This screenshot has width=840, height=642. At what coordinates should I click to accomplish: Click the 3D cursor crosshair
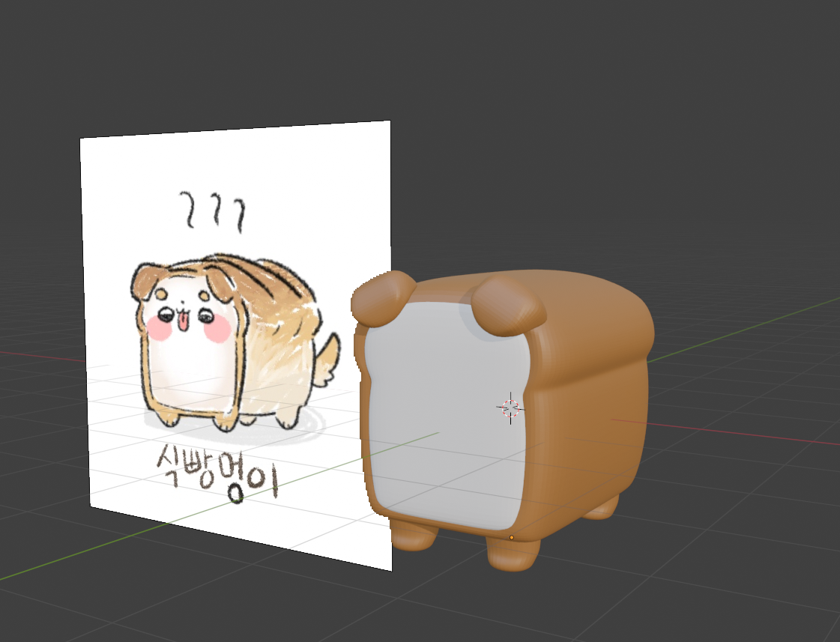coord(510,408)
